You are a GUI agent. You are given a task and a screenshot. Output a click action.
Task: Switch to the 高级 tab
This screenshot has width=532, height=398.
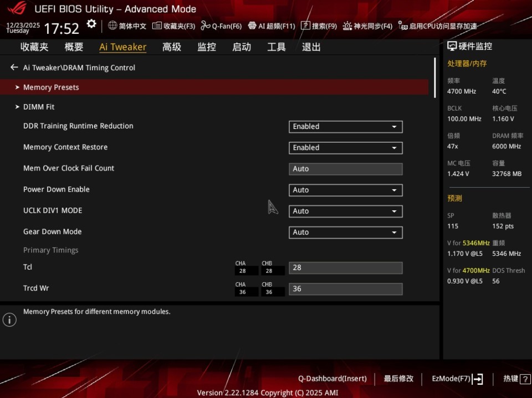pos(172,47)
